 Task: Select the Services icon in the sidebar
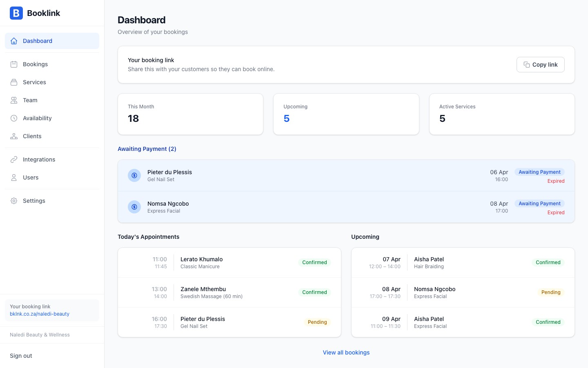click(x=14, y=82)
